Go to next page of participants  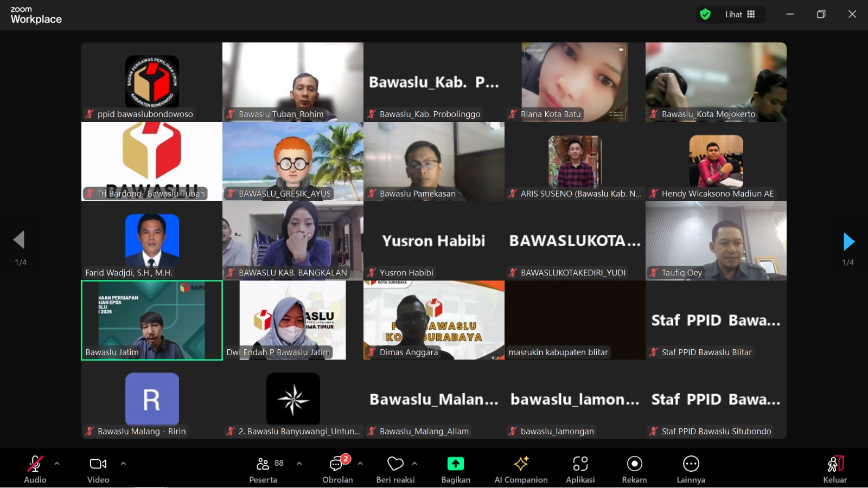(848, 242)
